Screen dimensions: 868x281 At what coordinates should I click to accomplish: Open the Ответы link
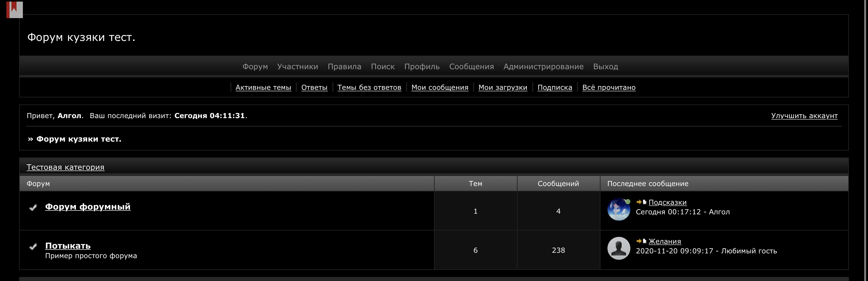315,88
